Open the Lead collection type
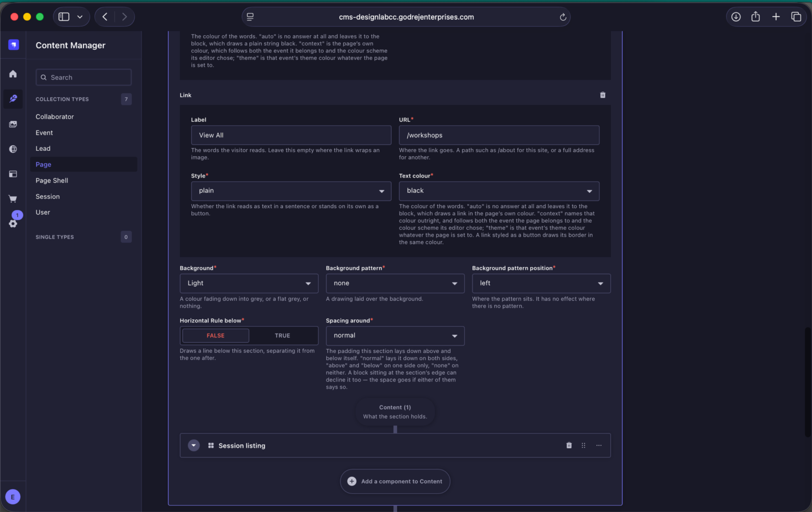Image resolution: width=812 pixels, height=512 pixels. coord(43,148)
